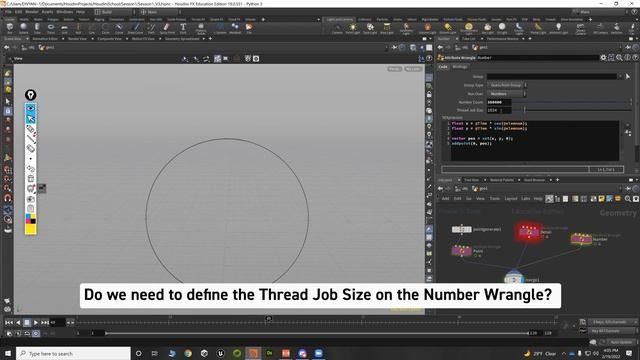Click the trash annotation tool icon

click(x=31, y=178)
